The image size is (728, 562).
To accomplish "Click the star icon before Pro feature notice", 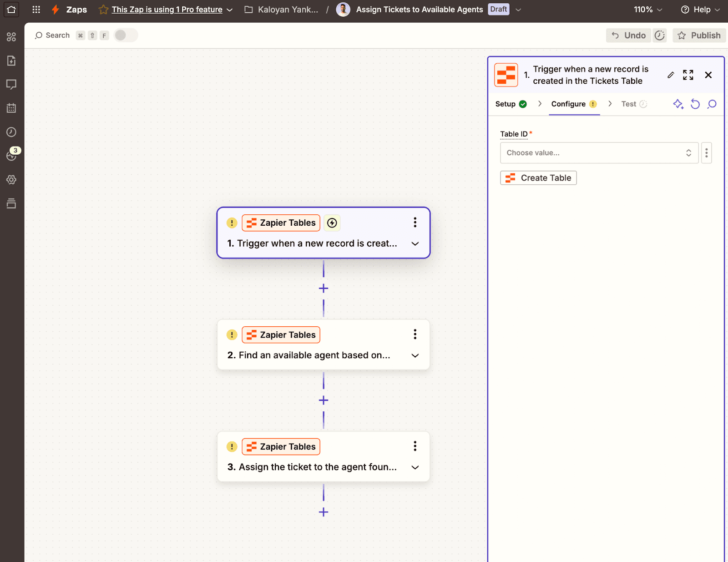I will 104,10.
